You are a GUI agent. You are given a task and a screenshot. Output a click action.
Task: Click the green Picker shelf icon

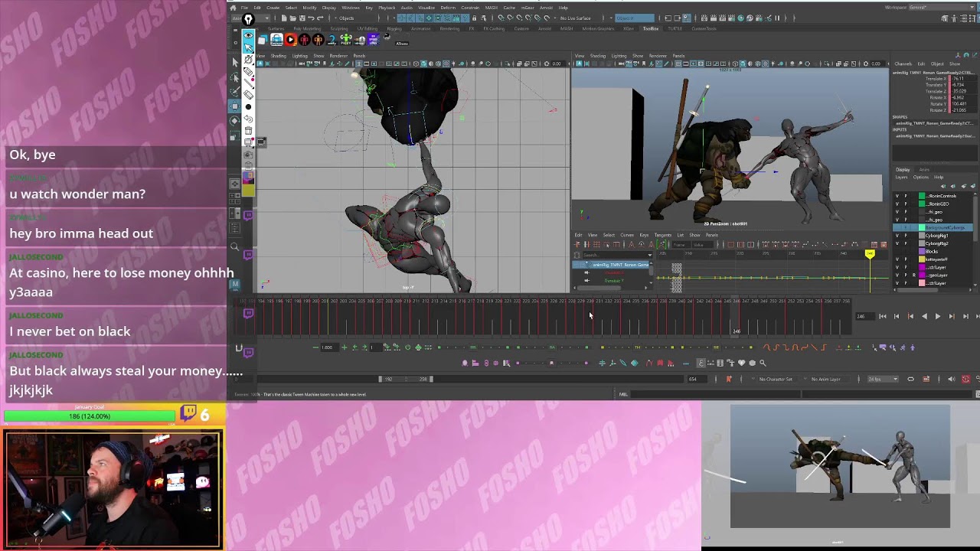[x=346, y=39]
